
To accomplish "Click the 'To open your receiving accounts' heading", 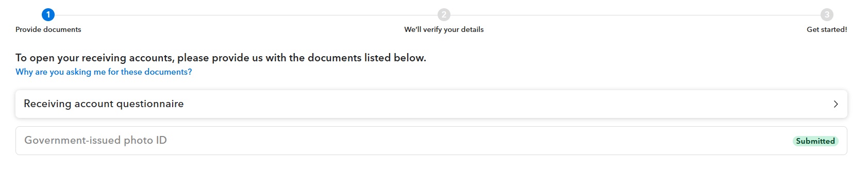I will click(x=221, y=58).
